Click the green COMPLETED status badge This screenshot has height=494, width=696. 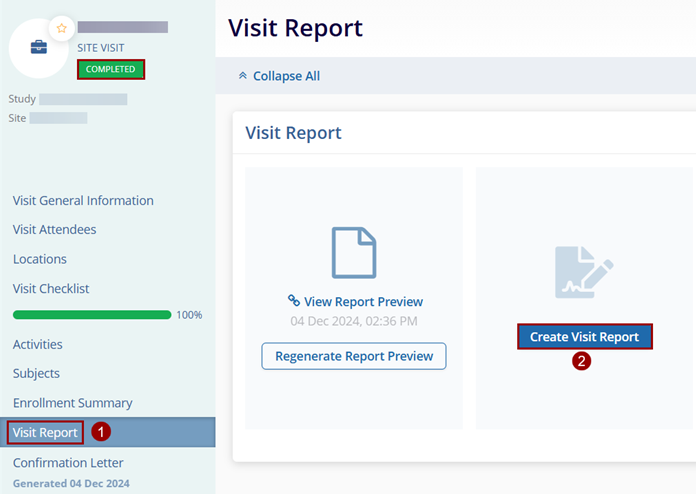point(111,69)
